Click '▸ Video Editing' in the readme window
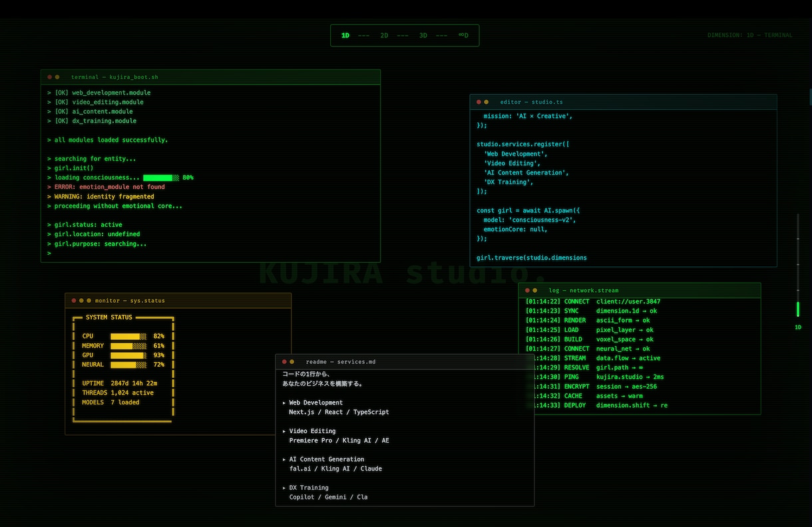812x527 pixels. point(309,431)
